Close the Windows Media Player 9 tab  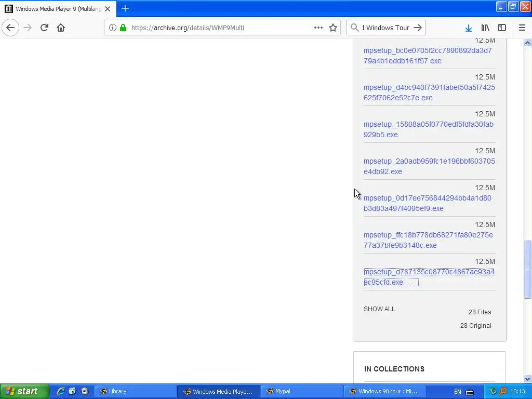coord(108,9)
